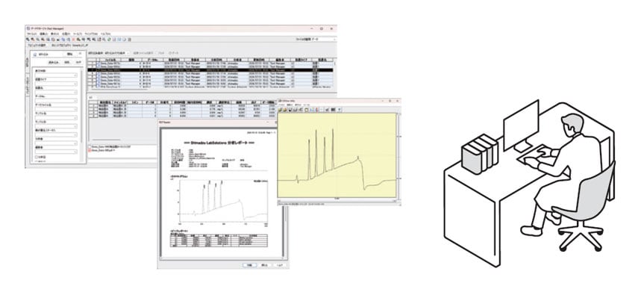The image size is (644, 295).
Task: Click the dark grid icon in chromatogram toolbar
Action: point(333,110)
